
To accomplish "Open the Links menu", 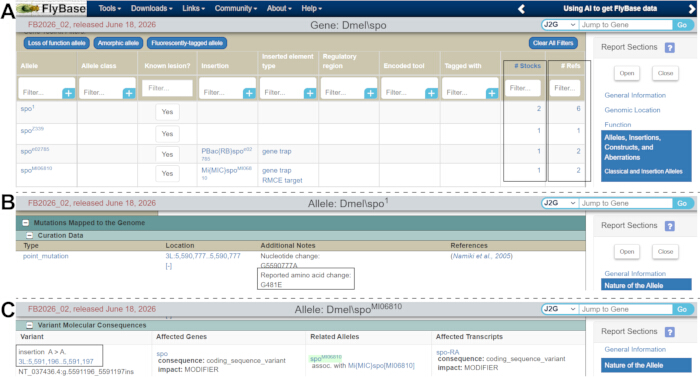I will (193, 8).
